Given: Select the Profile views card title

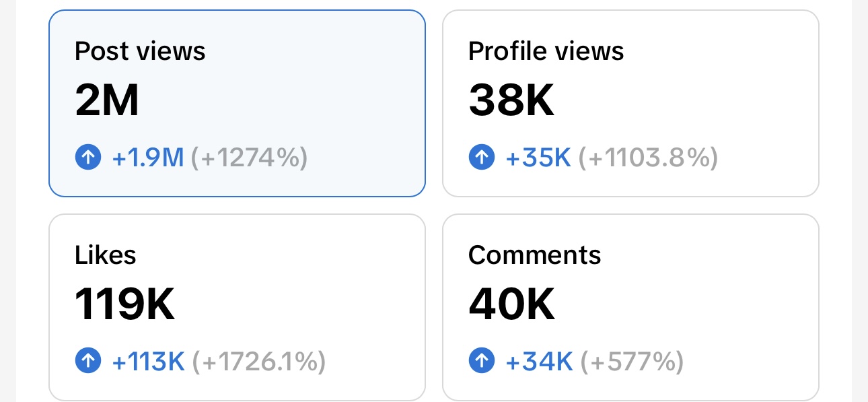Looking at the screenshot, I should [x=546, y=51].
